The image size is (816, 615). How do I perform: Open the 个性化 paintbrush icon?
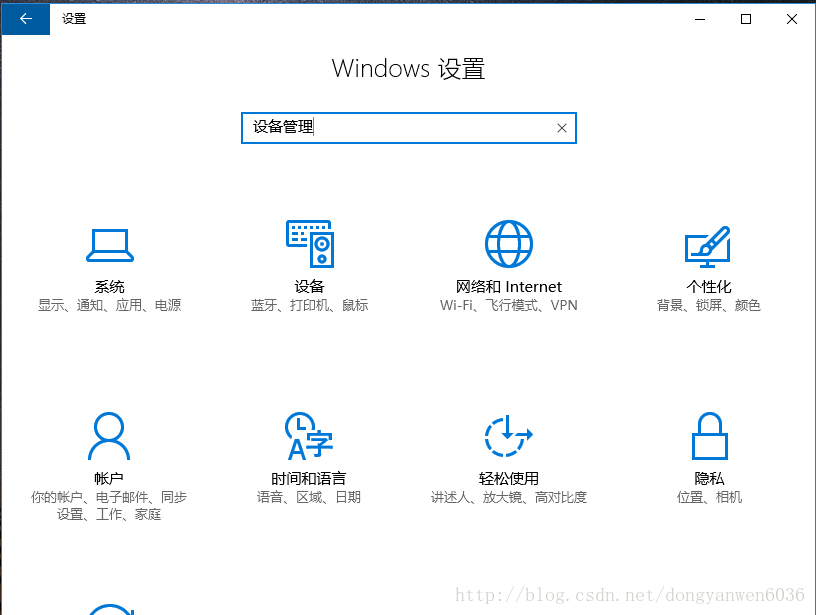pyautogui.click(x=708, y=247)
